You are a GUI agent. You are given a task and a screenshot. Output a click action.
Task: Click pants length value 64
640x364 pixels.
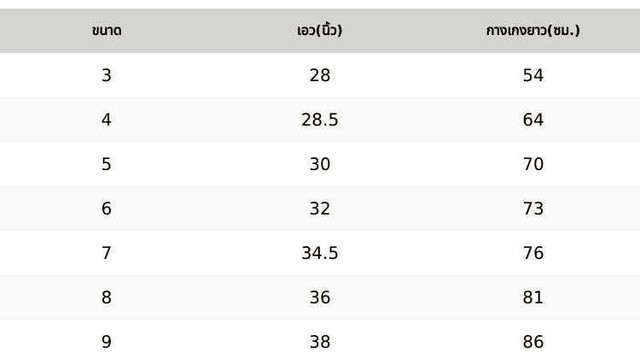(533, 120)
